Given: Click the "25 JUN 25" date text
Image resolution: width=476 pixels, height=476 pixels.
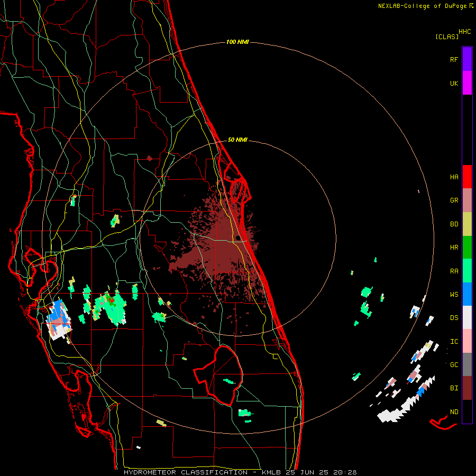Looking at the screenshot, I should pyautogui.click(x=308, y=472).
